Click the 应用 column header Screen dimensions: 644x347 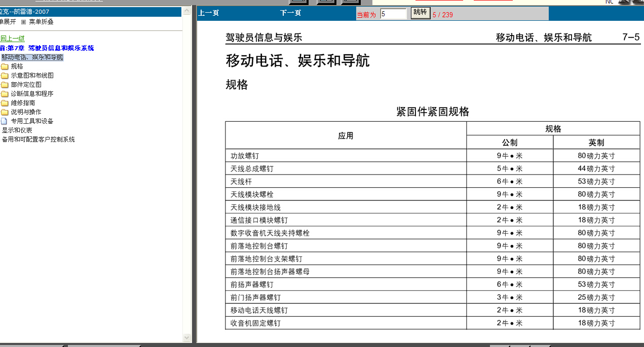pyautogui.click(x=346, y=135)
